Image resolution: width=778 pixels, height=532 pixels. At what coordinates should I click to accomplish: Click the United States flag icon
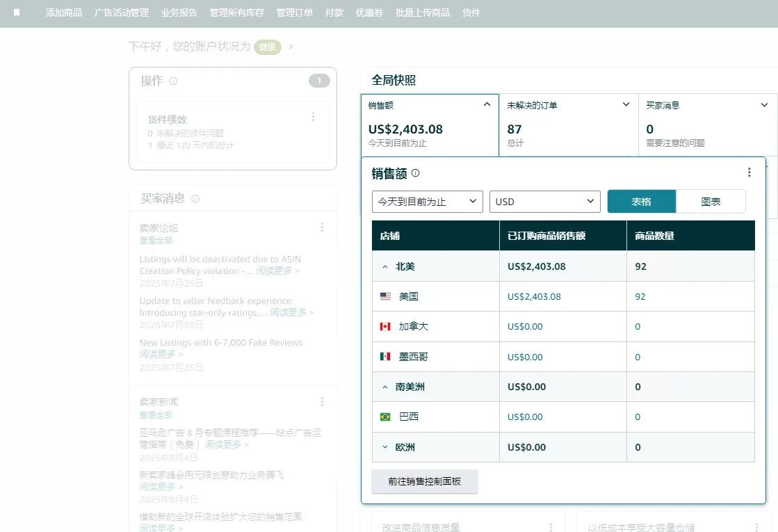click(385, 296)
